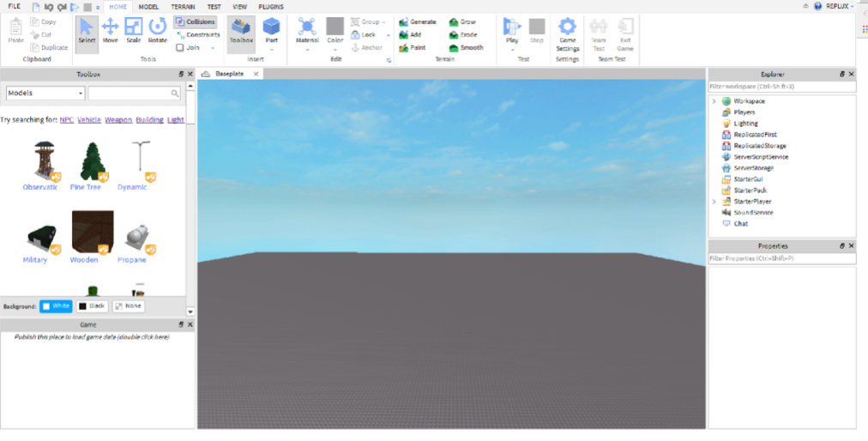Click the terrain Generate tool
868x441 pixels.
point(418,21)
